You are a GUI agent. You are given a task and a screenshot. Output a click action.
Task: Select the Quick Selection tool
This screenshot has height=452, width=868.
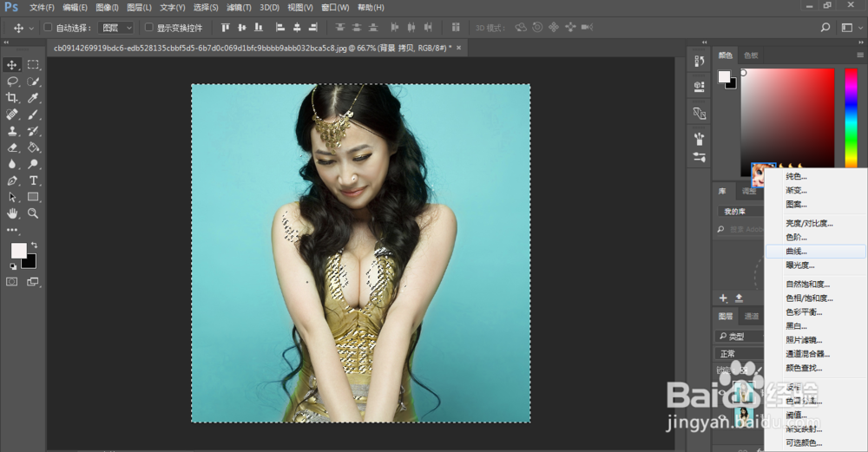click(x=33, y=82)
